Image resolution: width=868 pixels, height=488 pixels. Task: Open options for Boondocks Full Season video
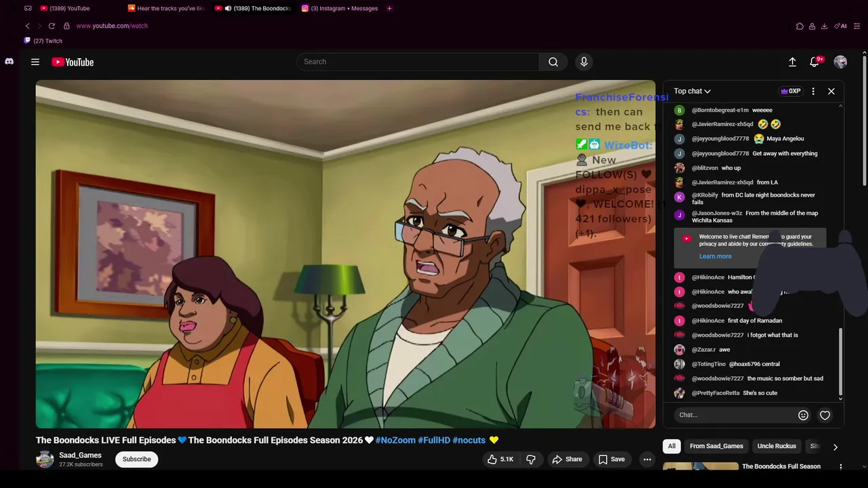(841, 466)
